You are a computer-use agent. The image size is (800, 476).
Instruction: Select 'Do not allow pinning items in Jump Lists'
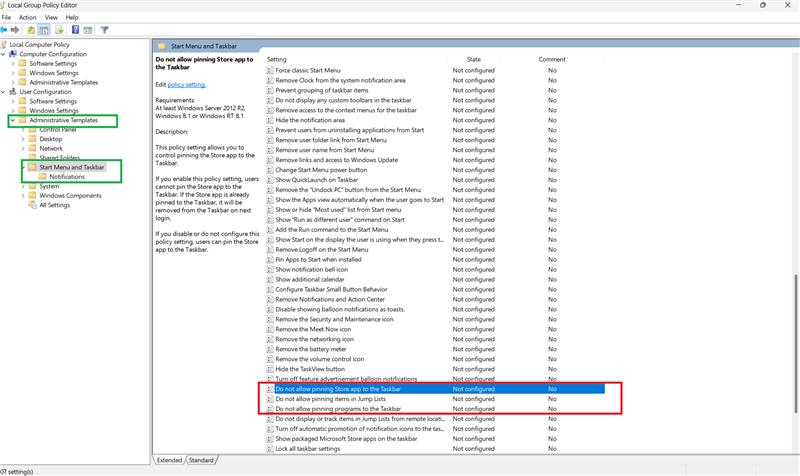click(x=331, y=399)
